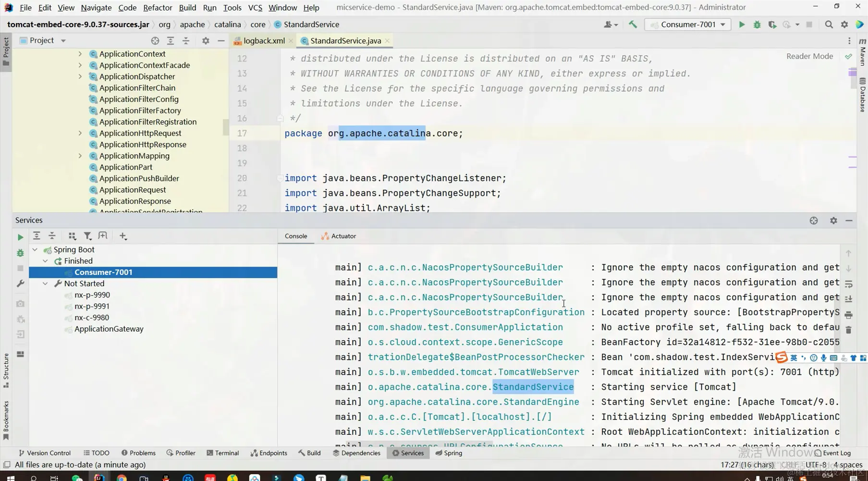The width and height of the screenshot is (868, 481).
Task: Open Terminal tool window
Action: click(222, 453)
